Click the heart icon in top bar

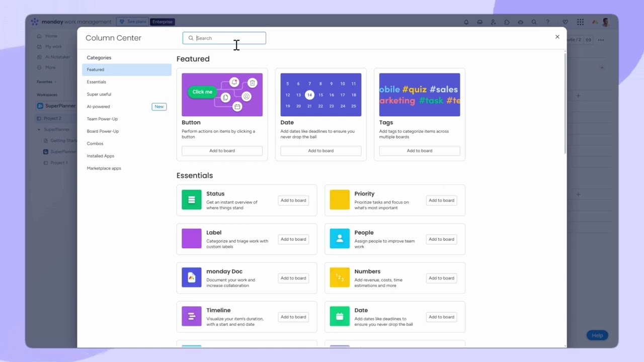click(x=565, y=22)
